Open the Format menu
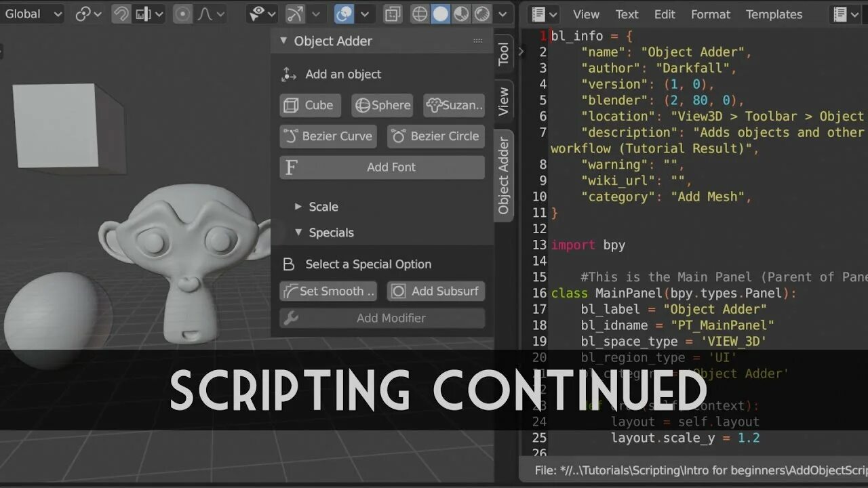Image resolution: width=868 pixels, height=488 pixels. point(711,14)
